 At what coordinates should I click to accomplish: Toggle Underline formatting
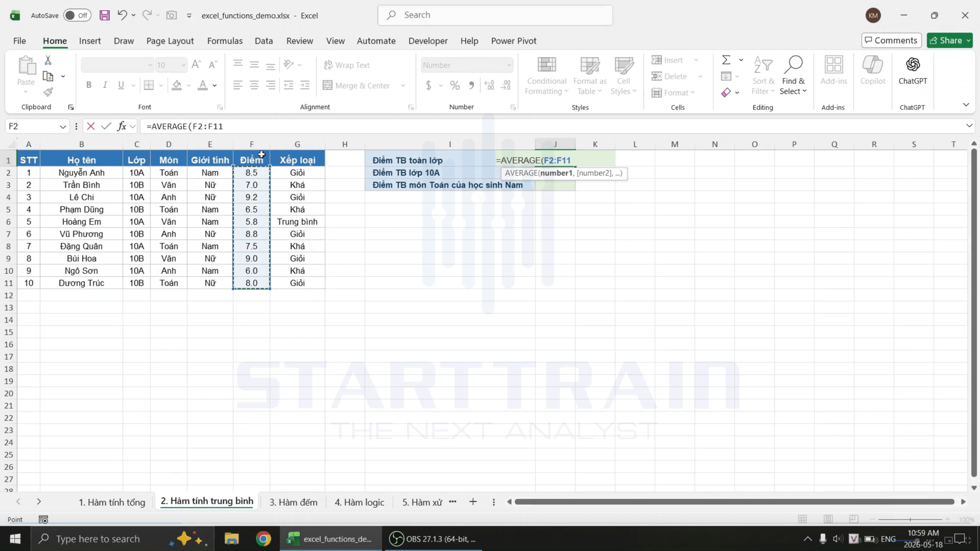click(121, 85)
